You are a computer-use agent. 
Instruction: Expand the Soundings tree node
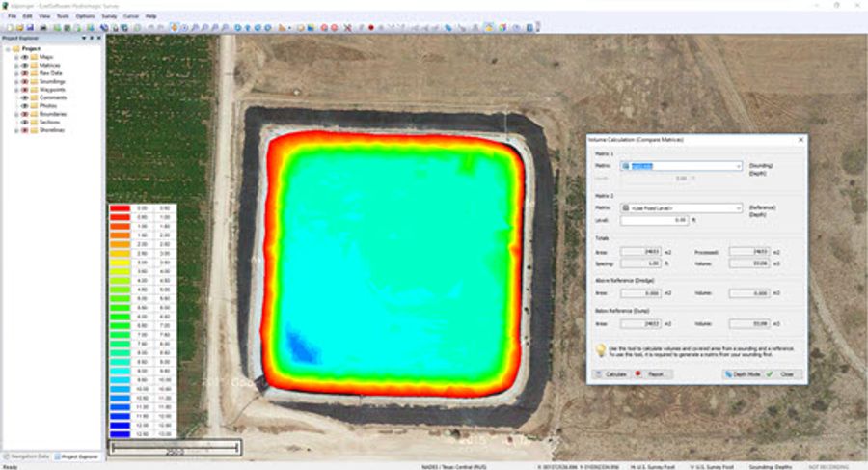pyautogui.click(x=16, y=81)
